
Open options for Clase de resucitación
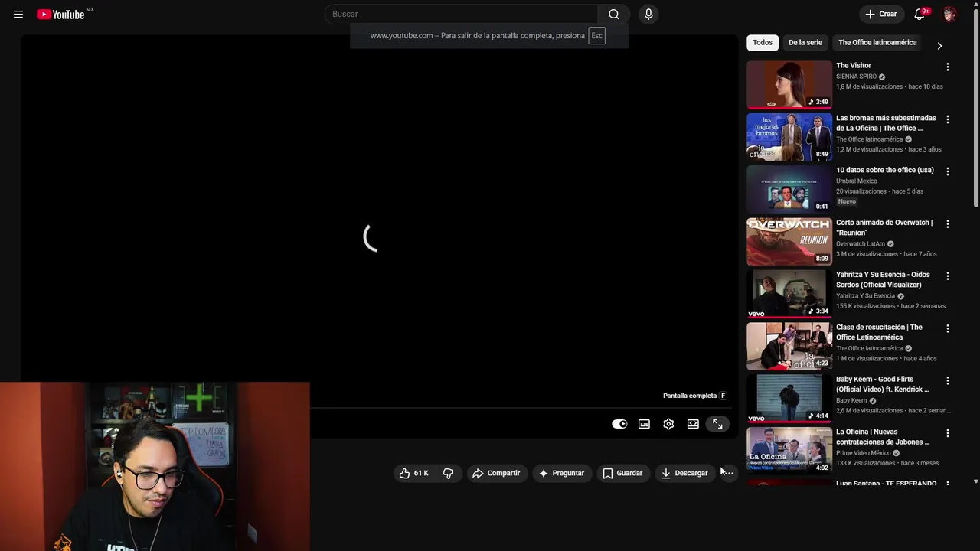click(948, 328)
